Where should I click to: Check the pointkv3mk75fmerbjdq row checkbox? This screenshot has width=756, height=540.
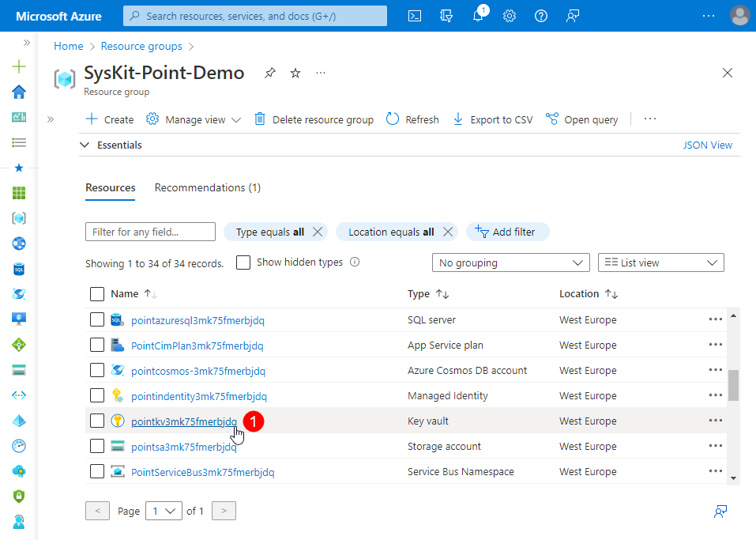(x=97, y=421)
